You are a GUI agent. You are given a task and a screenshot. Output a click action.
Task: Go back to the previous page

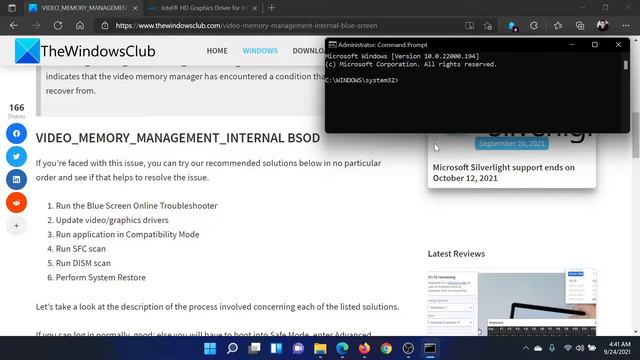pos(14,25)
